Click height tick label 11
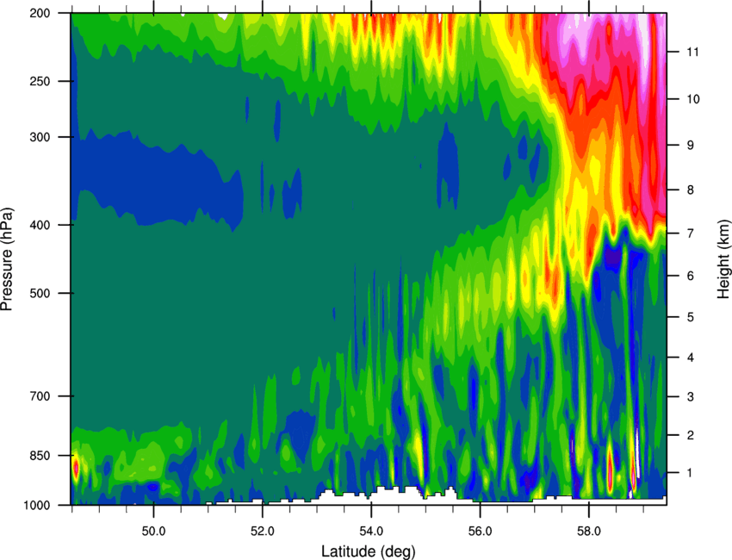 [x=692, y=52]
